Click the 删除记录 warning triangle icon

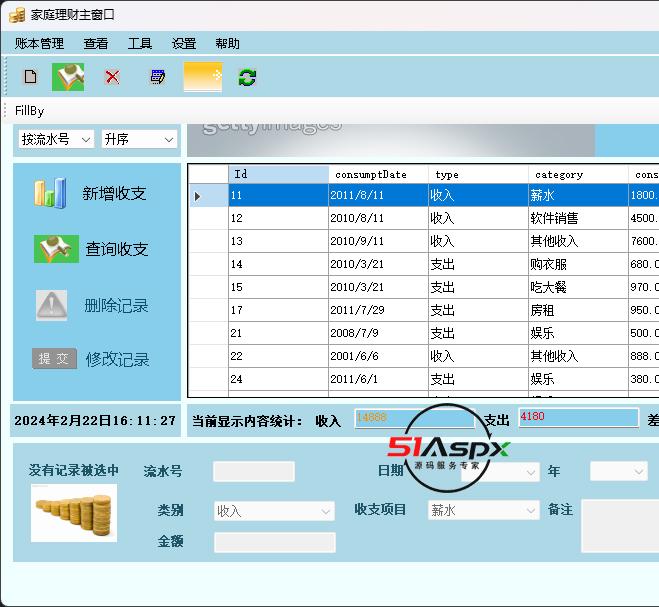(x=51, y=305)
